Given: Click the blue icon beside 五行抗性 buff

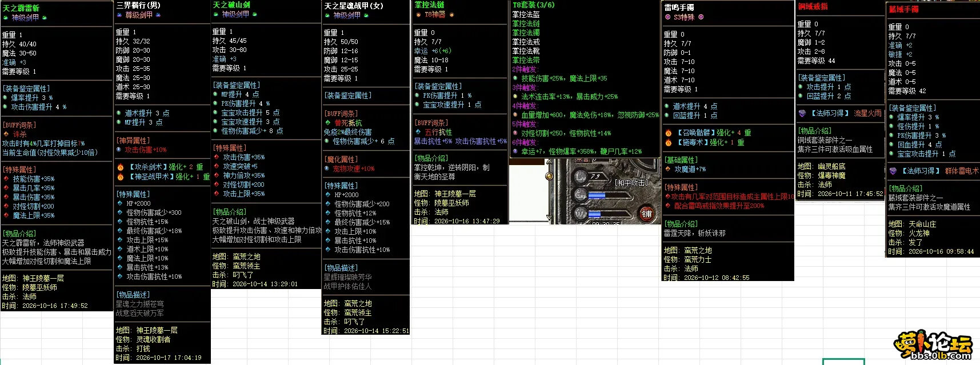Looking at the screenshot, I should point(419,132).
